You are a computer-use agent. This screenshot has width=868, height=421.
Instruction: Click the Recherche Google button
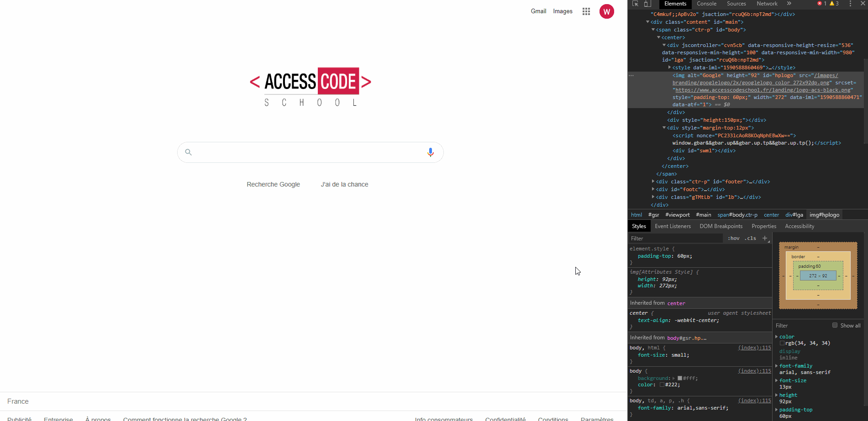coord(274,184)
